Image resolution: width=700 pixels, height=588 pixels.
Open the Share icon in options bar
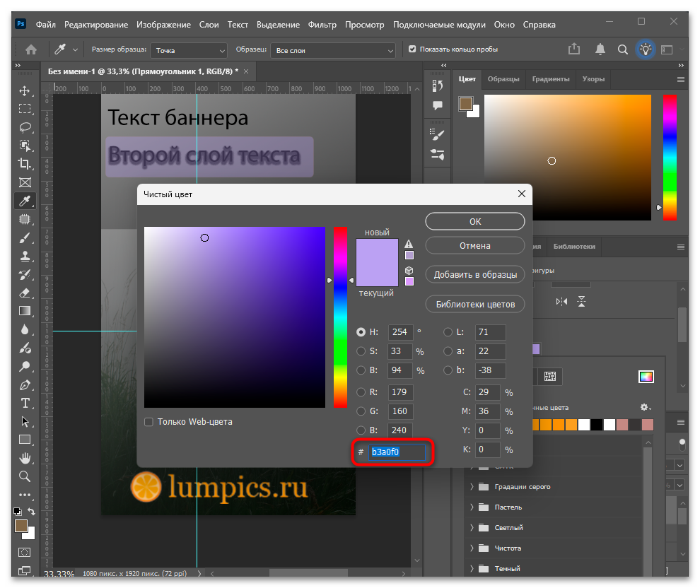click(x=574, y=49)
